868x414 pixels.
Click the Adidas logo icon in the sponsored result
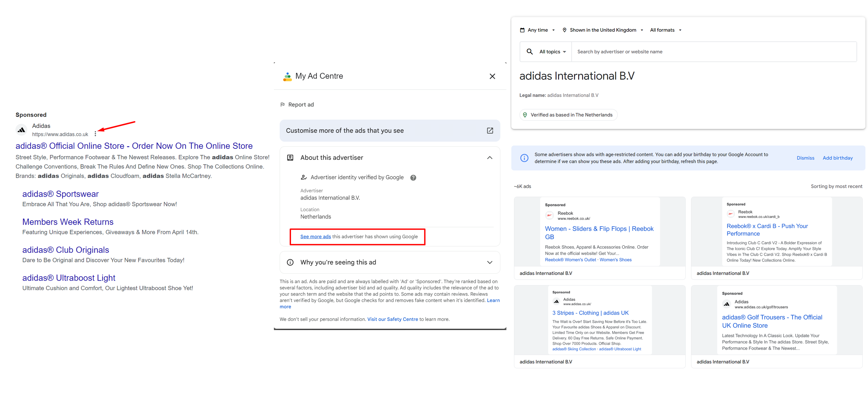[22, 130]
